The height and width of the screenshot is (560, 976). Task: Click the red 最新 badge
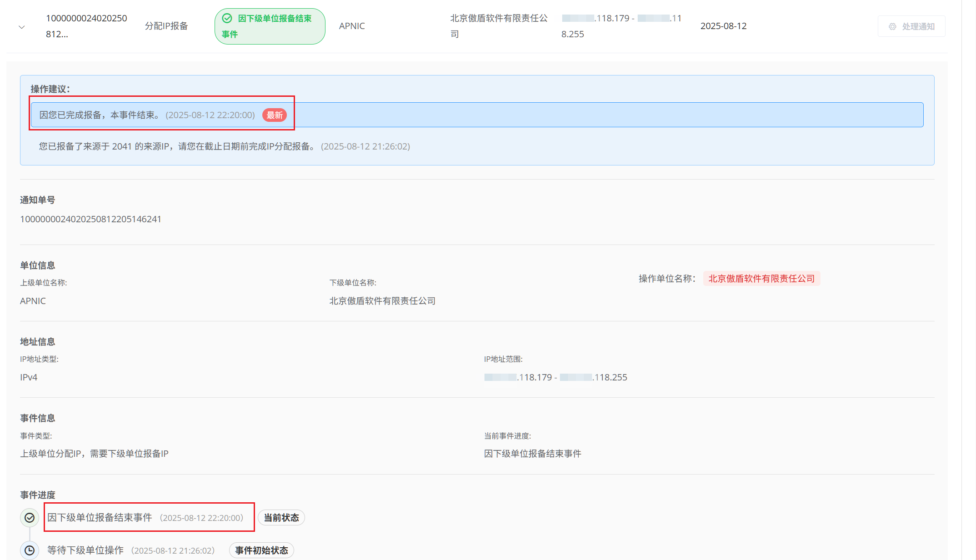pos(274,115)
